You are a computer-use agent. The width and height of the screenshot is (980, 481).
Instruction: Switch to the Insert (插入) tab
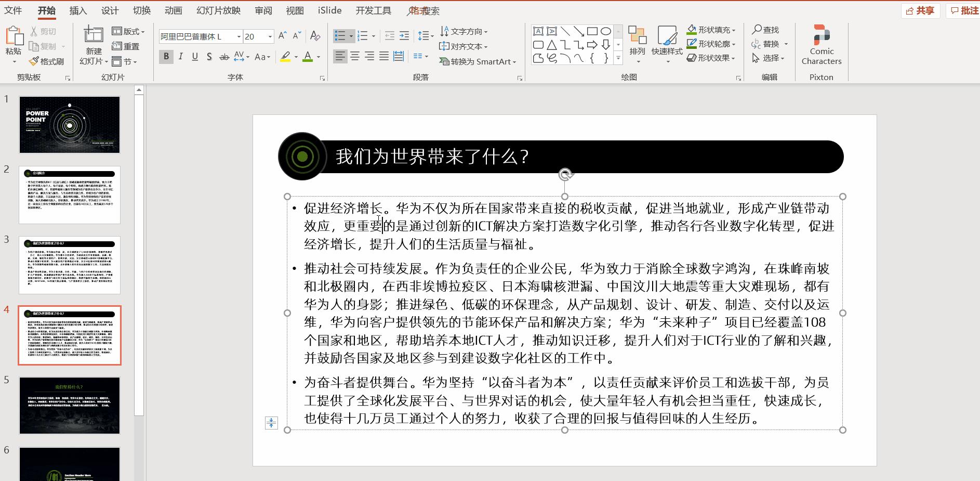[x=78, y=10]
